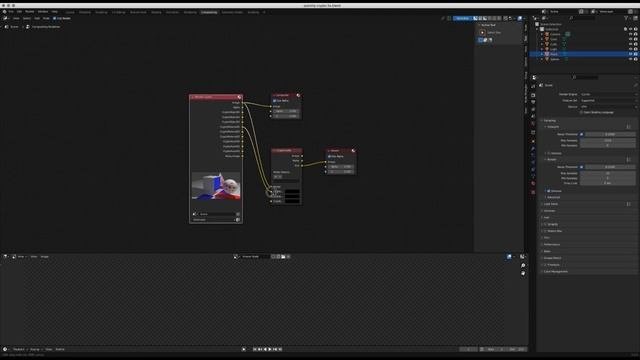Screen dimensions: 640x360
Task: Open the File menu
Action: point(11,12)
